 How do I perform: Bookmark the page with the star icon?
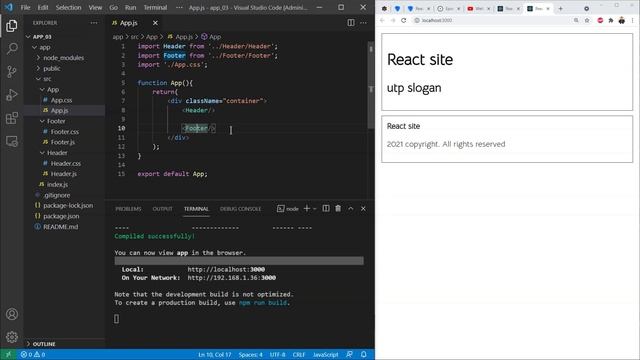coord(587,20)
